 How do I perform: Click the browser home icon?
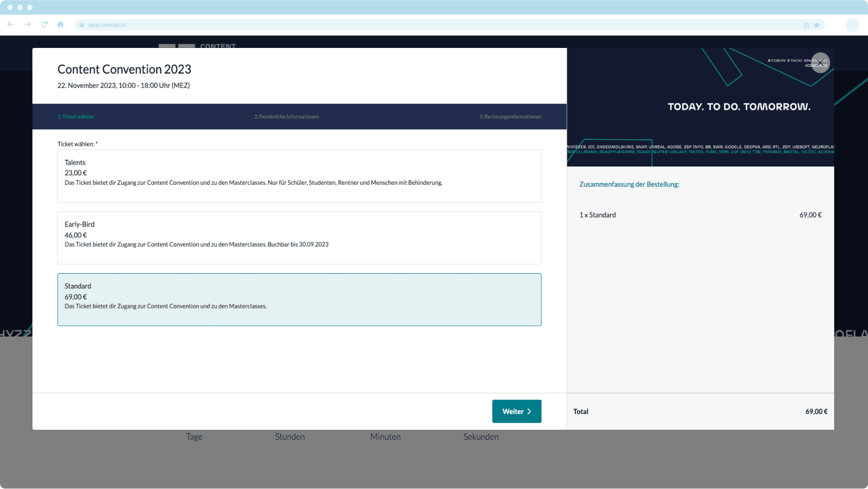click(x=61, y=24)
